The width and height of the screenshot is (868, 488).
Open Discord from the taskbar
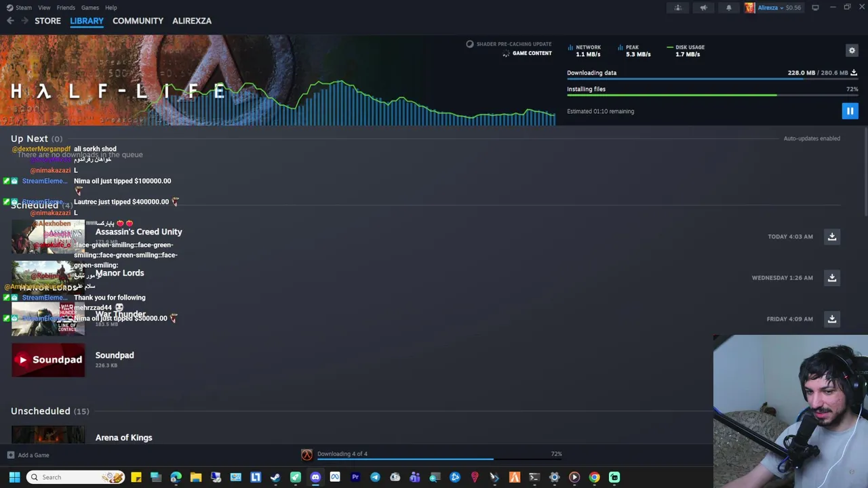(x=315, y=477)
